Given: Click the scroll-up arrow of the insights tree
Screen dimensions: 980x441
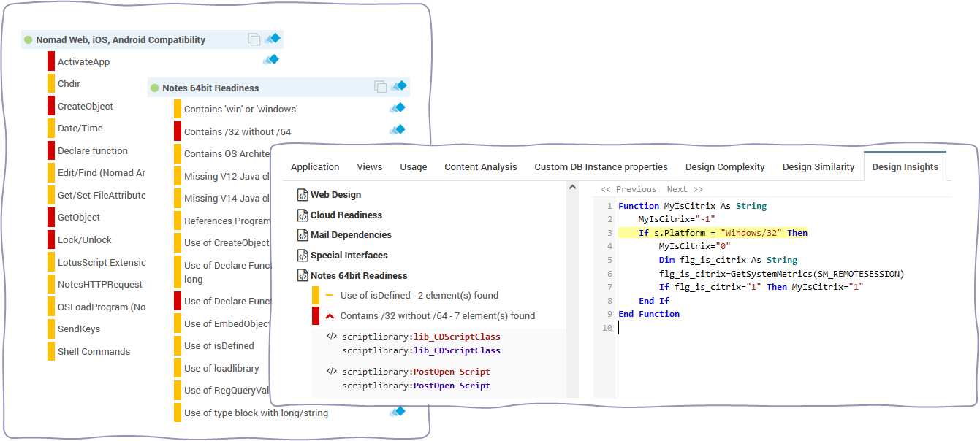Looking at the screenshot, I should [572, 188].
